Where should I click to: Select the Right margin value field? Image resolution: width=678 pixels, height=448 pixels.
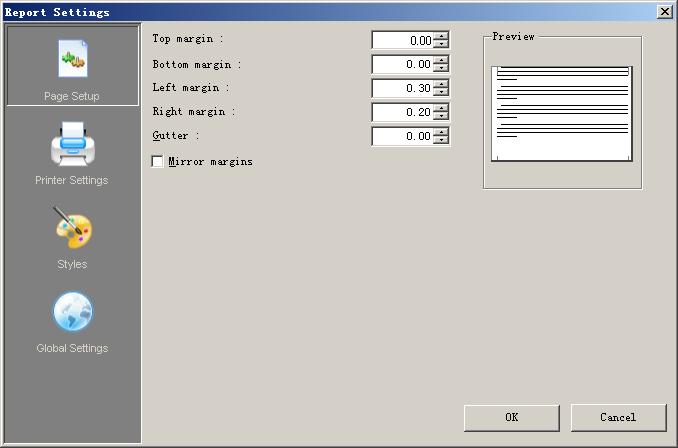[x=402, y=113]
